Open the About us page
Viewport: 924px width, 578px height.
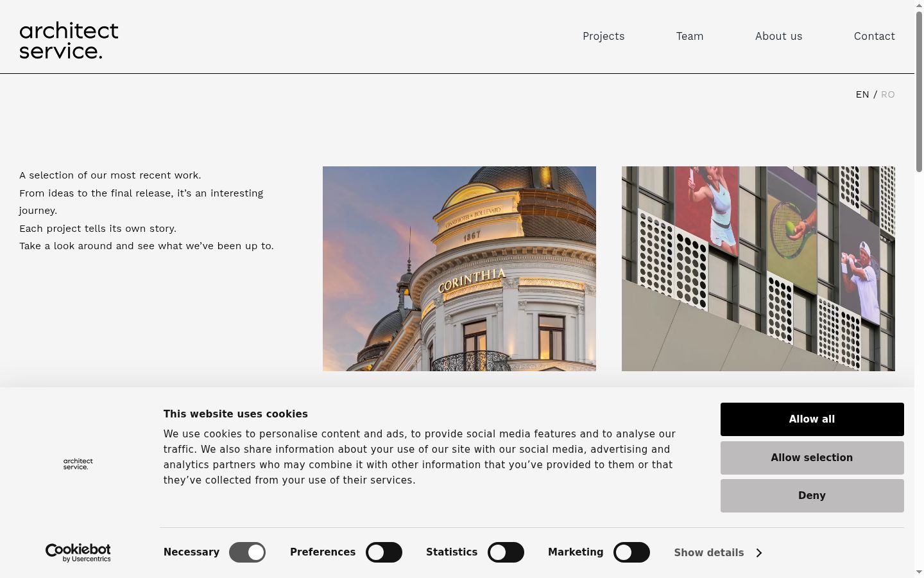tap(778, 36)
